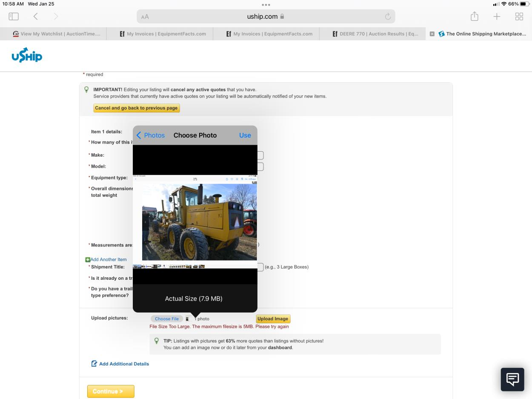The width and height of the screenshot is (532, 399).
Task: Click the Choose File button
Action: pos(167,319)
